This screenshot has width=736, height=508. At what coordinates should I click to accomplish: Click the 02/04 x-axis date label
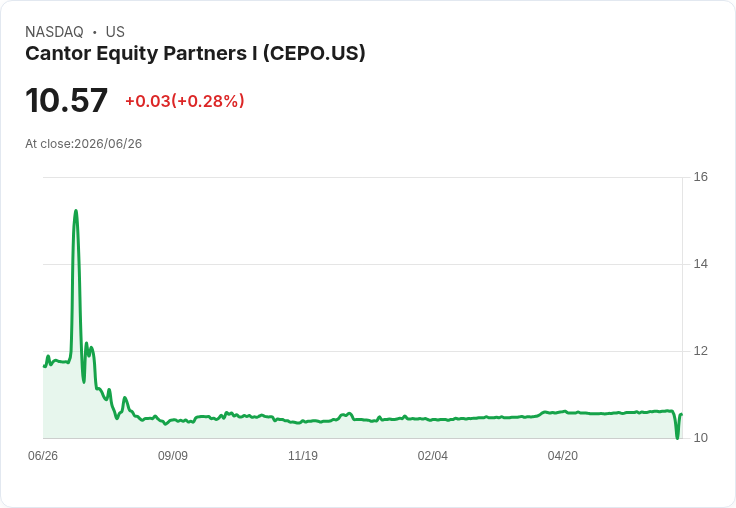[433, 455]
